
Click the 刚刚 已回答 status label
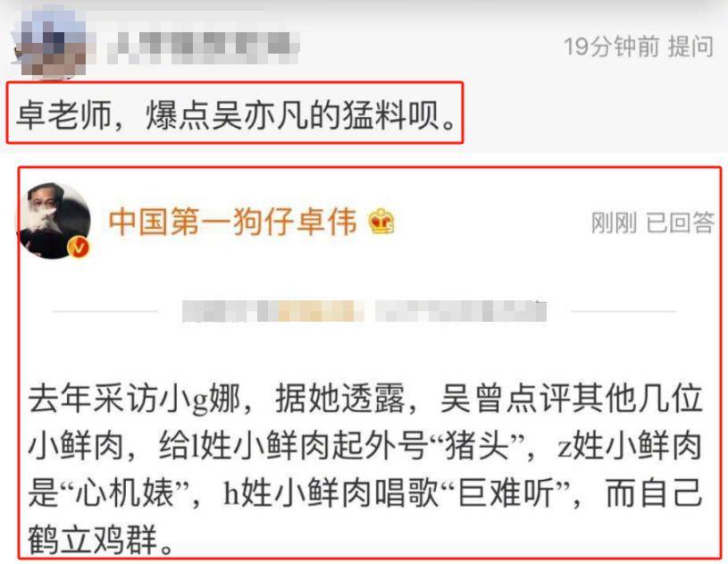(x=652, y=222)
